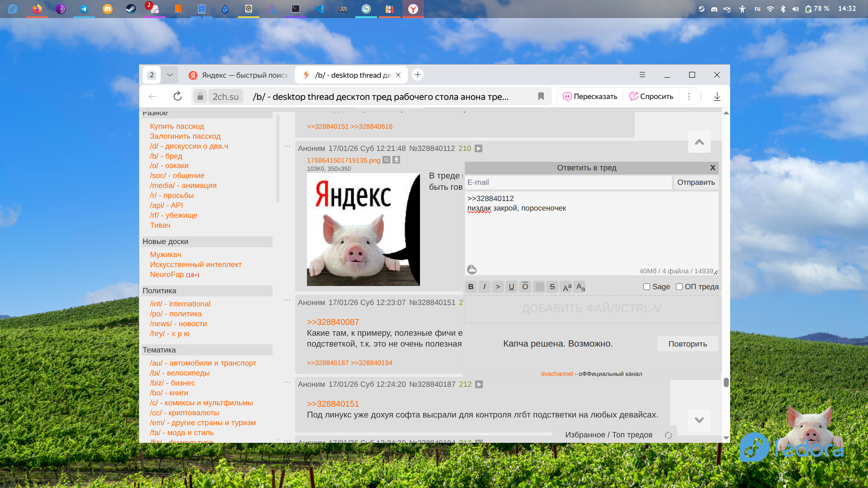This screenshot has width=868, height=488.
Task: Click the spoiler gray block button
Action: (539, 286)
